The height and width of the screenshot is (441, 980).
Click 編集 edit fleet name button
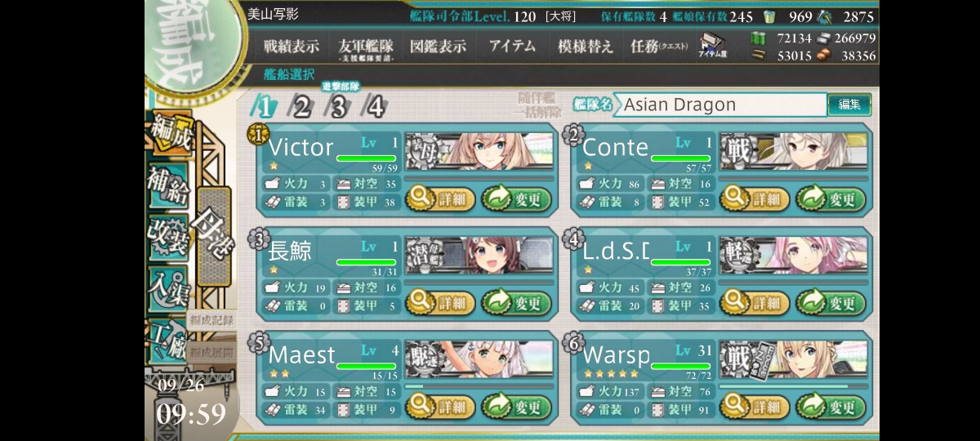pyautogui.click(x=849, y=105)
